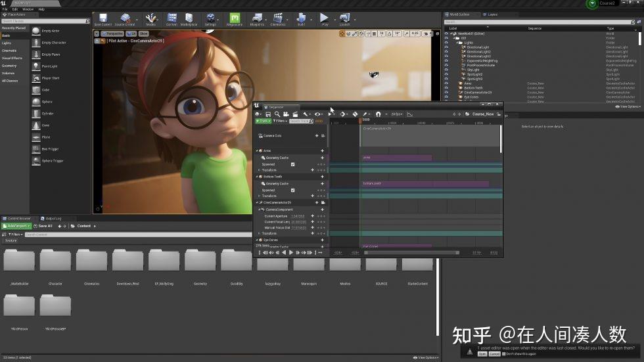This screenshot has width=644, height=362.
Task: Open the Blueprints toolbar menu
Action: [x=257, y=19]
